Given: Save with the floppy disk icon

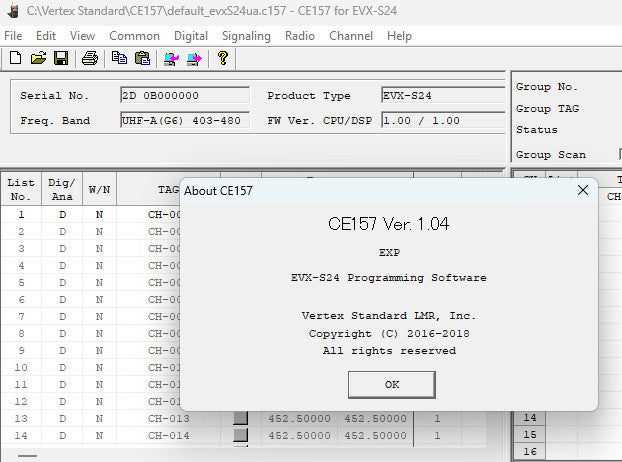Looking at the screenshot, I should [61, 58].
